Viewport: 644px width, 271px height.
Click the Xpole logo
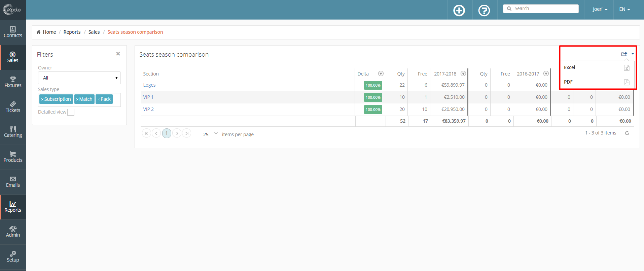[x=12, y=9]
